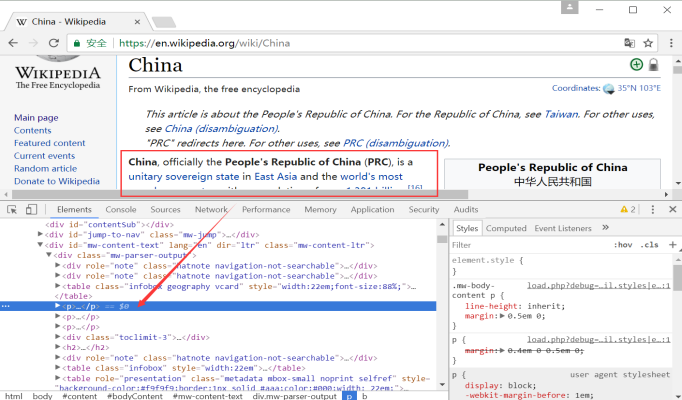Screen dimensions: 682x400
Task: Open a new browser tab
Action: (164, 22)
